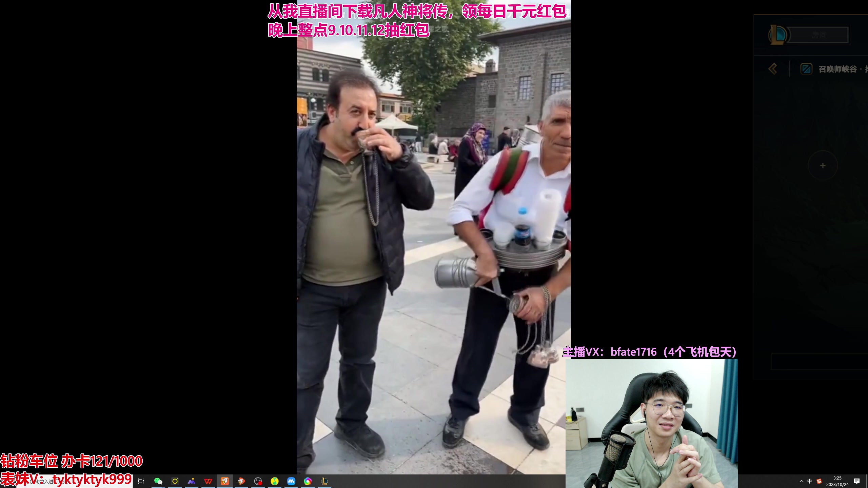Image resolution: width=868 pixels, height=488 pixels.
Task: Open OBS Studio with red recording dot
Action: pyautogui.click(x=258, y=481)
